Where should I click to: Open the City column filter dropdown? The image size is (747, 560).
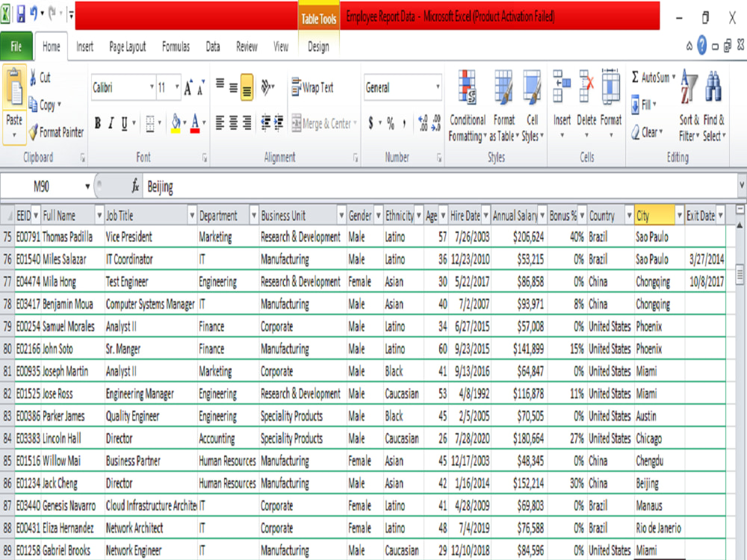click(x=679, y=216)
